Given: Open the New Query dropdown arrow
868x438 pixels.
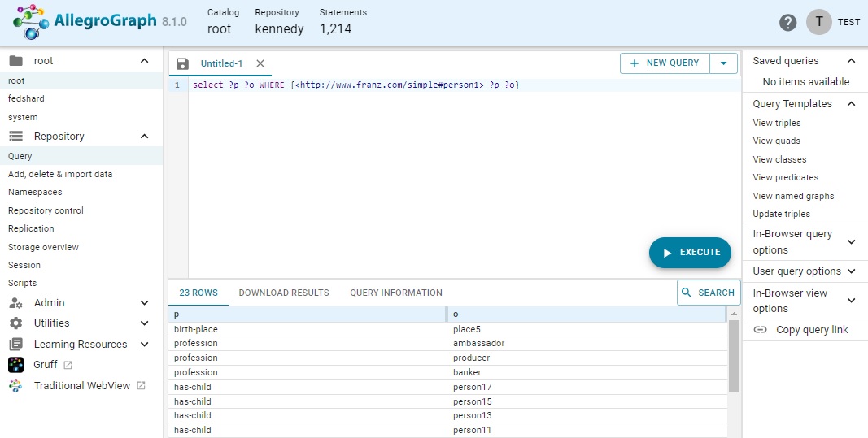Looking at the screenshot, I should click(723, 63).
